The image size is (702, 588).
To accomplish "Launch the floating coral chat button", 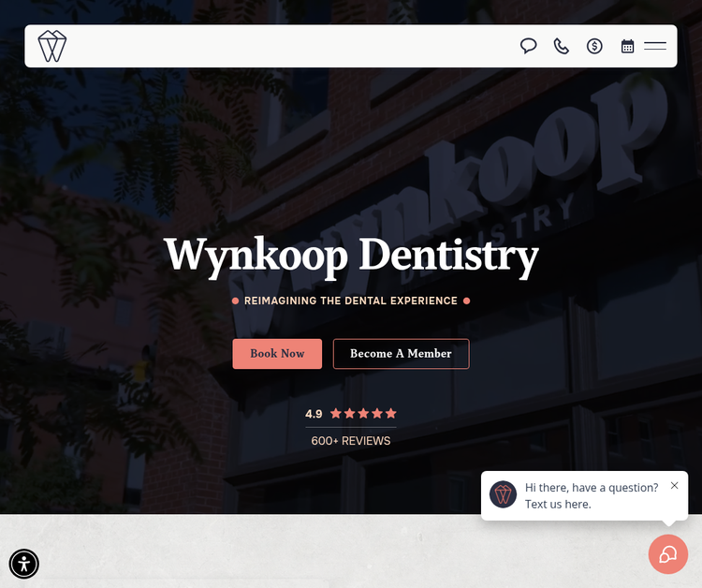I will [667, 554].
